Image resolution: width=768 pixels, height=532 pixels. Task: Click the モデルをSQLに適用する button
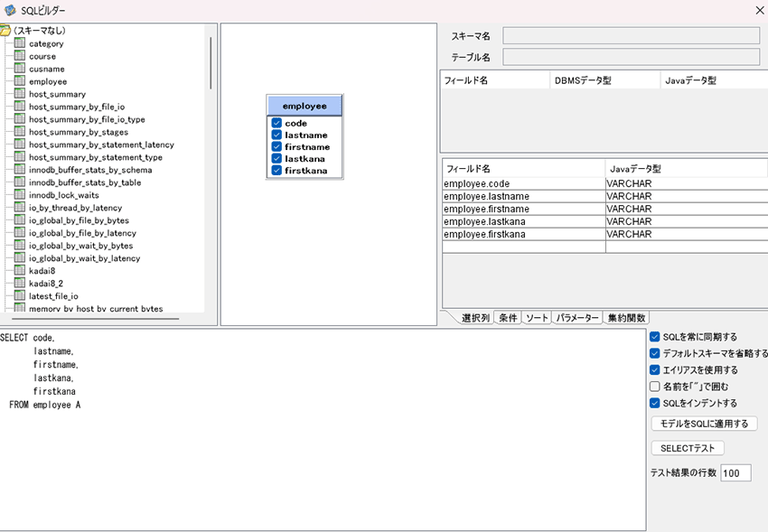(x=705, y=424)
